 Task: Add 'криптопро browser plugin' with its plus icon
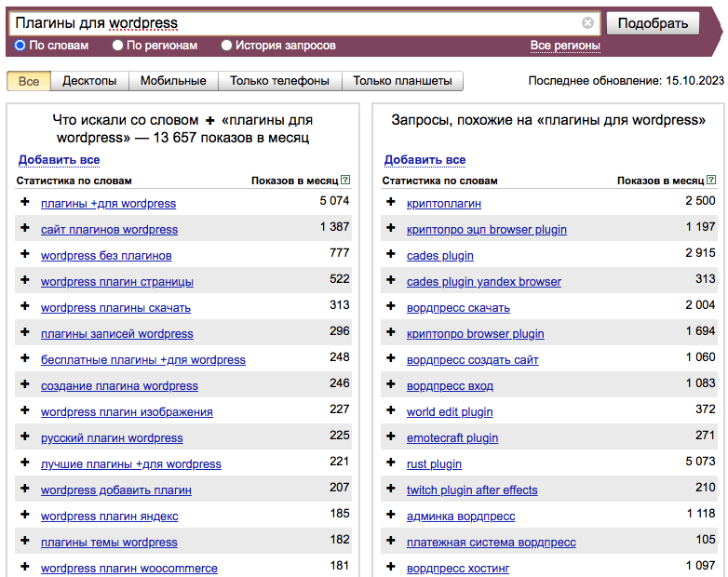tap(391, 332)
